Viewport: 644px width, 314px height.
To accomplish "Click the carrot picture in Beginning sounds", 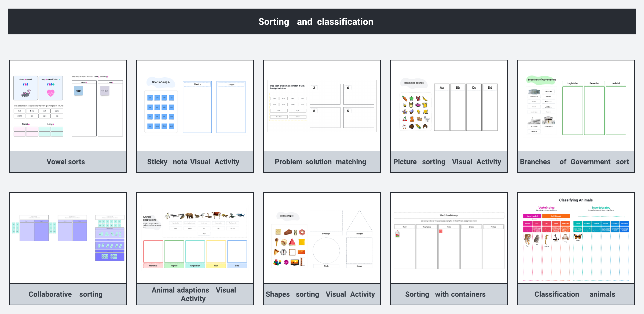I will [x=404, y=98].
